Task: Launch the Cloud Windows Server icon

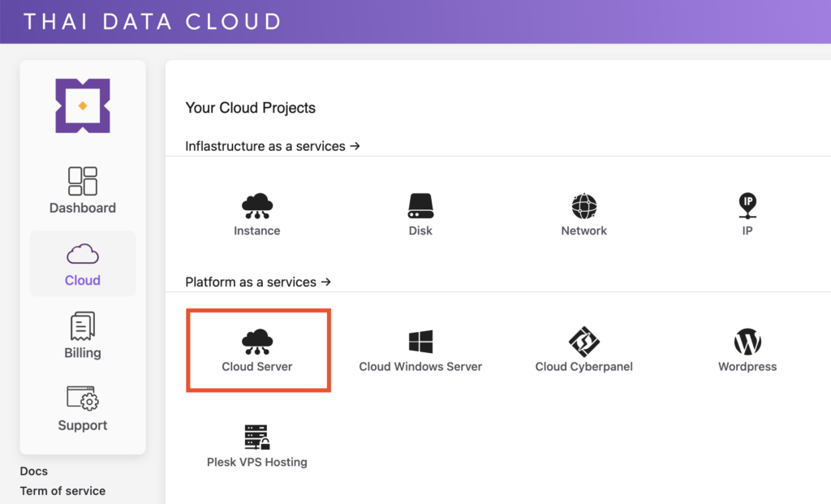Action: 420,342
